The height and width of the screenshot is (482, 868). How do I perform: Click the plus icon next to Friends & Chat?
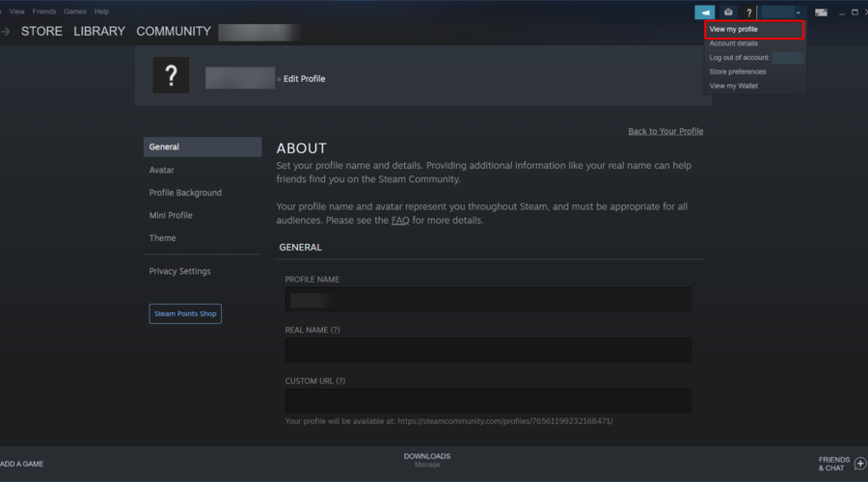click(x=860, y=463)
